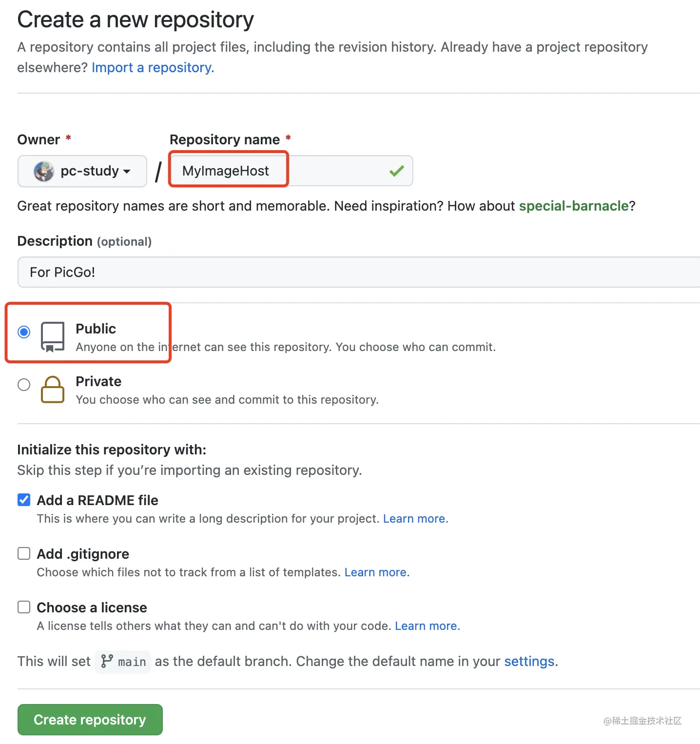
Task: Open the Import a repository link
Action: (153, 67)
